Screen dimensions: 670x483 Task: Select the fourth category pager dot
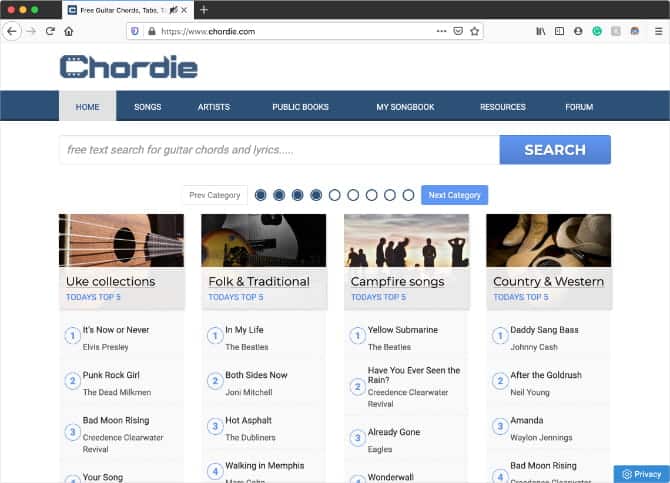click(x=316, y=195)
